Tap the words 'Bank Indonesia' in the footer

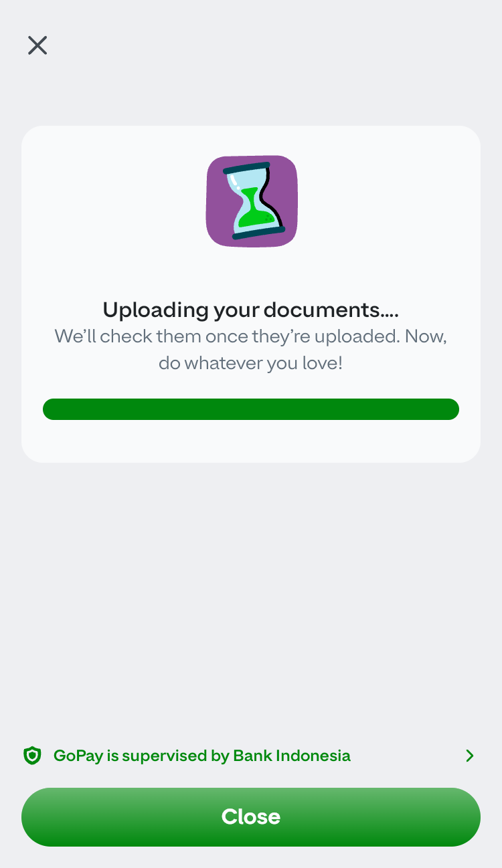(x=292, y=756)
